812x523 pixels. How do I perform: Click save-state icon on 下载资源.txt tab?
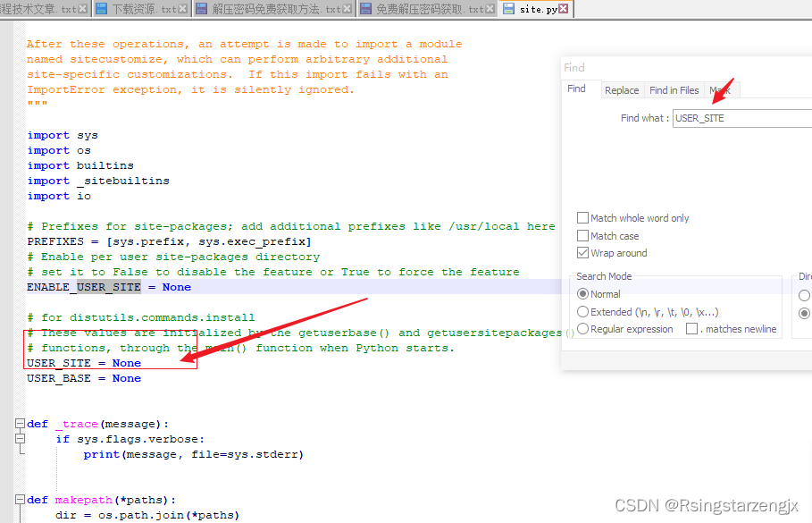coord(102,9)
